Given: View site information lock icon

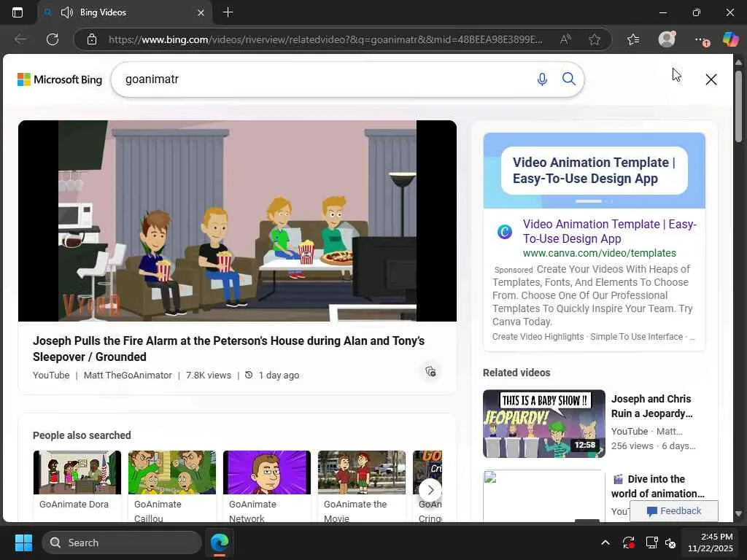Looking at the screenshot, I should 92,39.
